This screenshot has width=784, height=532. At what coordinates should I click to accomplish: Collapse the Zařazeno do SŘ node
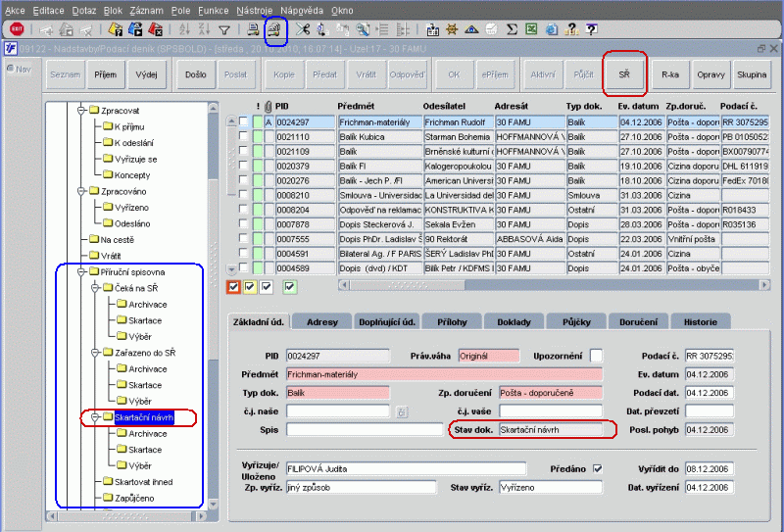[x=95, y=353]
